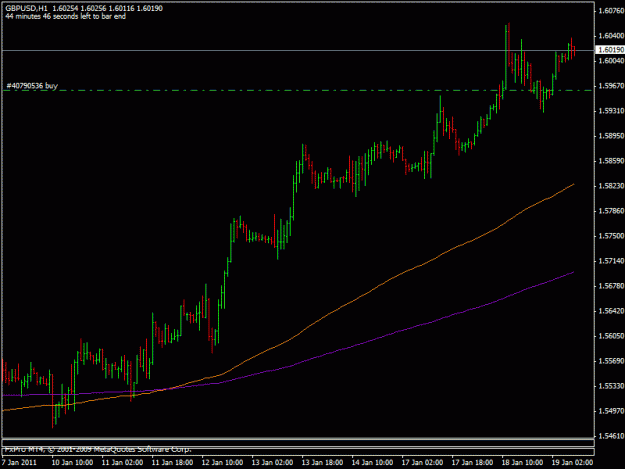Click the 17 Jan 02:00 time label
625x469 pixels.
pyautogui.click(x=422, y=462)
